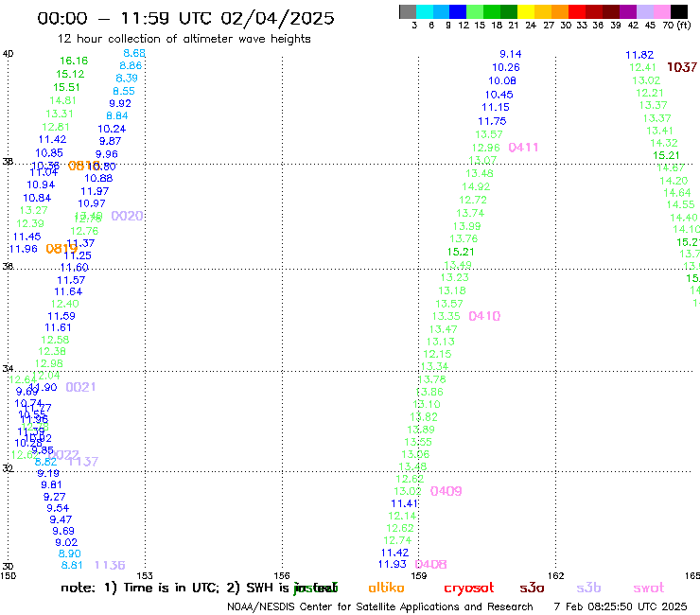700x615 pixels.
Task: Click the black 70 ft legend swatch
Action: click(x=679, y=11)
